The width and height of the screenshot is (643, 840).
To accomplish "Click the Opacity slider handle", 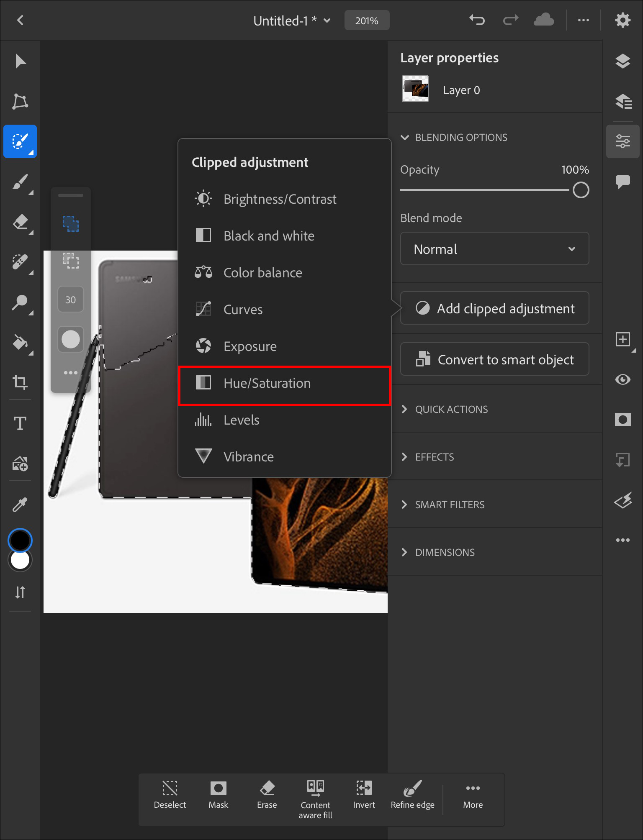I will click(x=581, y=190).
